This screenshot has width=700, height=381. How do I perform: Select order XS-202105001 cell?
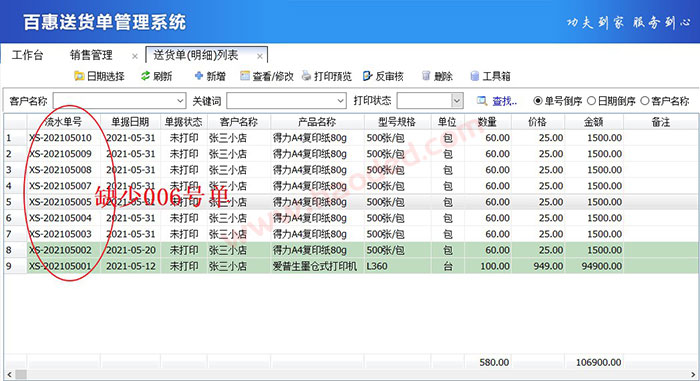tap(64, 267)
